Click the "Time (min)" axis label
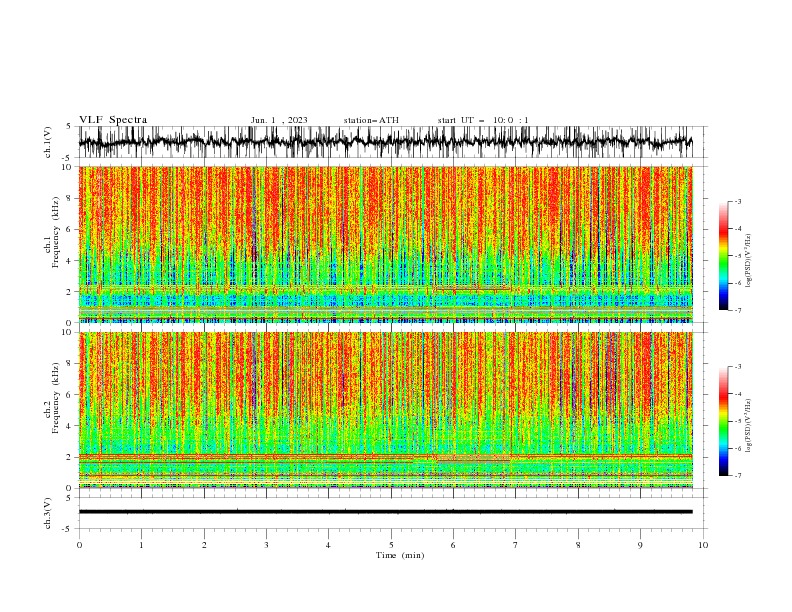 click(400, 555)
